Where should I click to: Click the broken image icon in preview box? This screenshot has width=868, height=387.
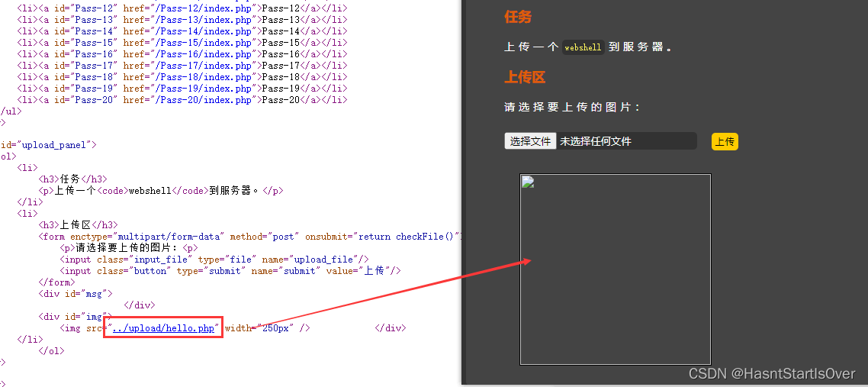(x=528, y=182)
